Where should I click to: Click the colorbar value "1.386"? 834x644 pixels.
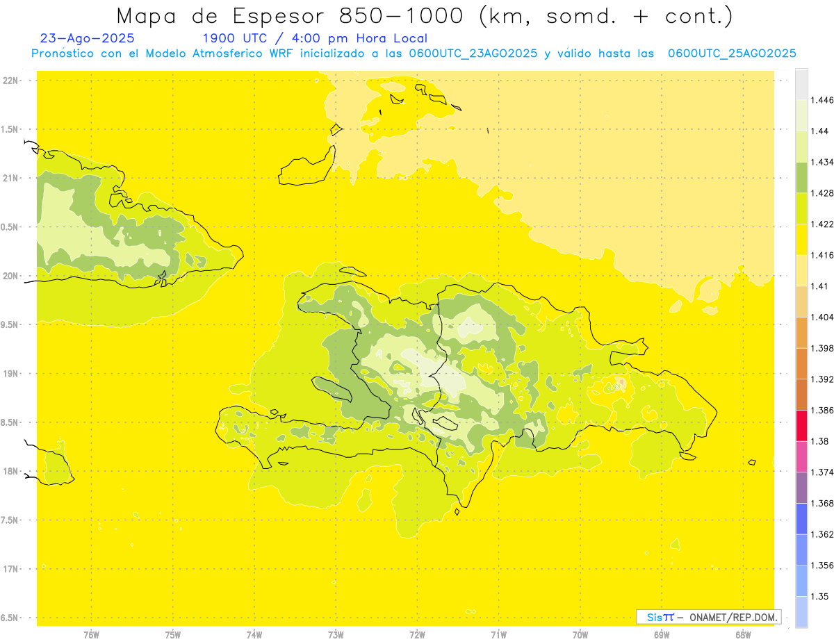coord(822,410)
